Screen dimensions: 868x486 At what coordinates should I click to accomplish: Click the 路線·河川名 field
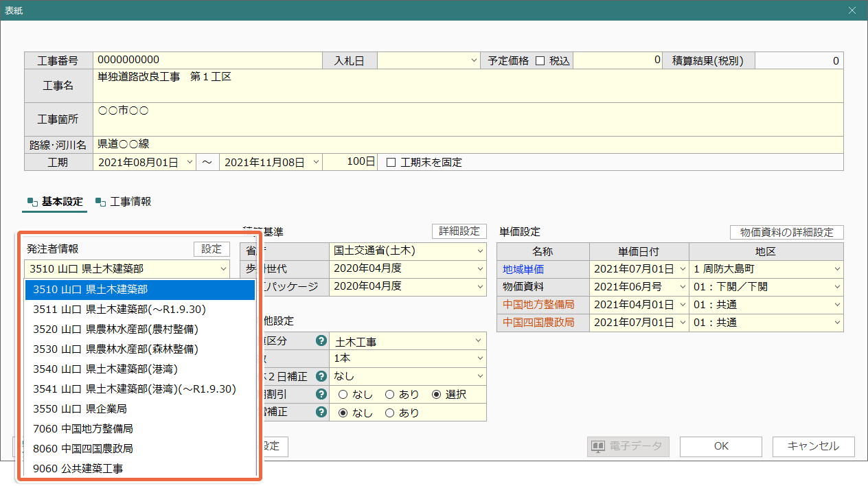click(468, 144)
